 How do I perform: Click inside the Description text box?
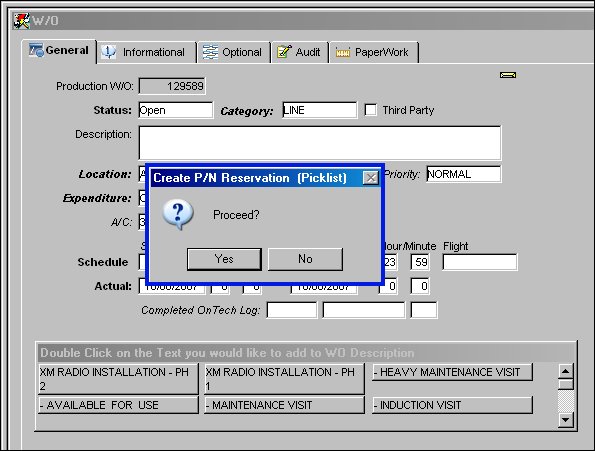(320, 143)
